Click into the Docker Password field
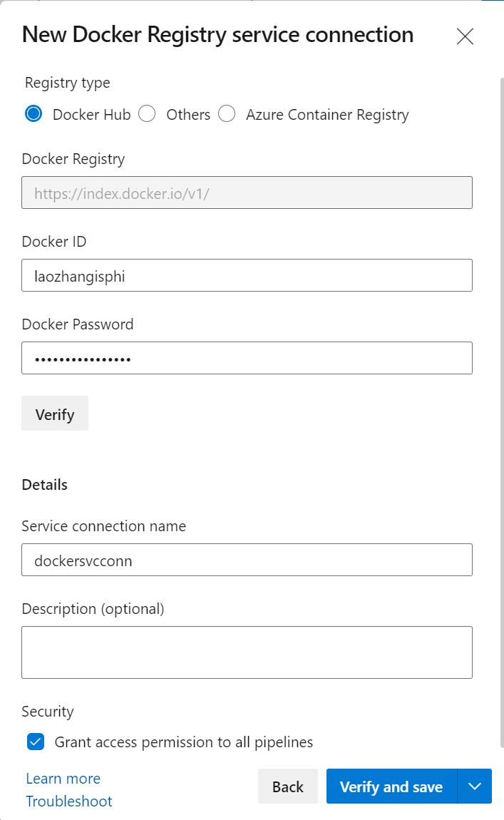 247,358
